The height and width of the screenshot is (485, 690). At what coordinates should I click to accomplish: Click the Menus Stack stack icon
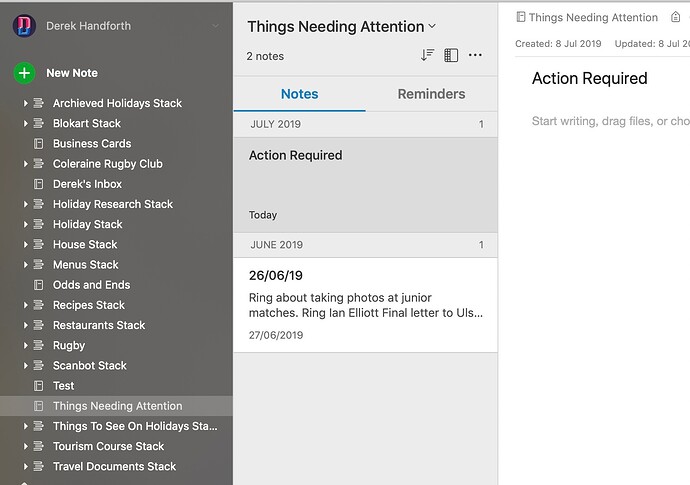[x=39, y=265]
